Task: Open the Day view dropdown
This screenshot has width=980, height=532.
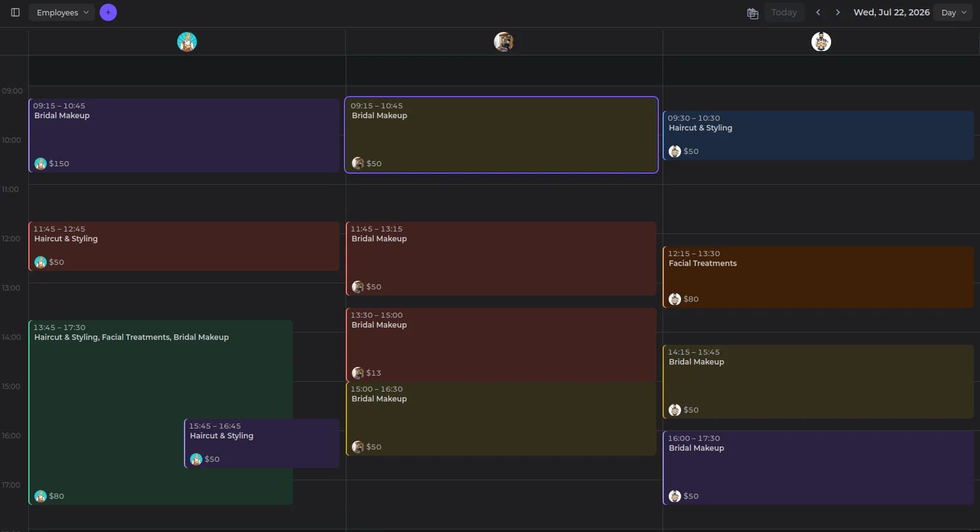Action: tap(954, 12)
